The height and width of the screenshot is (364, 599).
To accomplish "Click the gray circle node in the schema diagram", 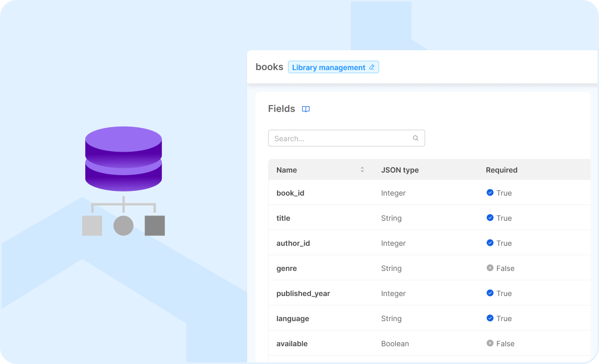I will click(124, 225).
